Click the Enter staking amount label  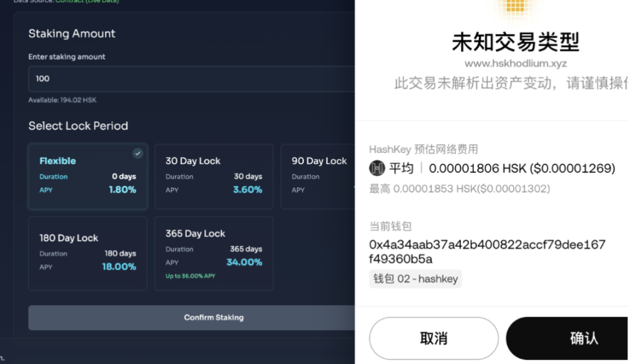[67, 56]
